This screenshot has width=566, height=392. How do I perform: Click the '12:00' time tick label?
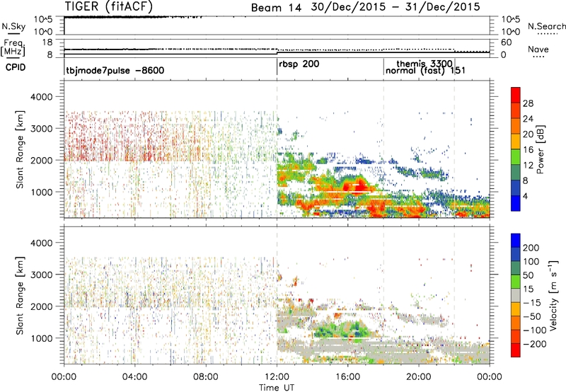[x=277, y=377]
